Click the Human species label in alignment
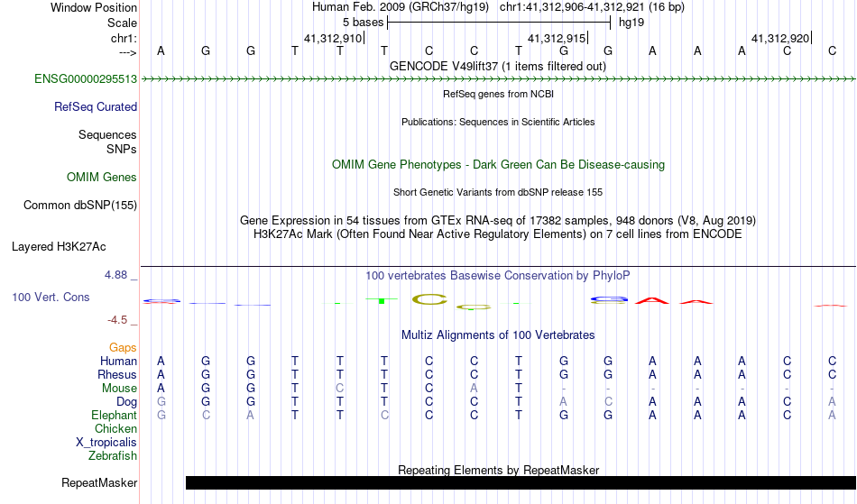The height and width of the screenshot is (504, 857). 118,362
